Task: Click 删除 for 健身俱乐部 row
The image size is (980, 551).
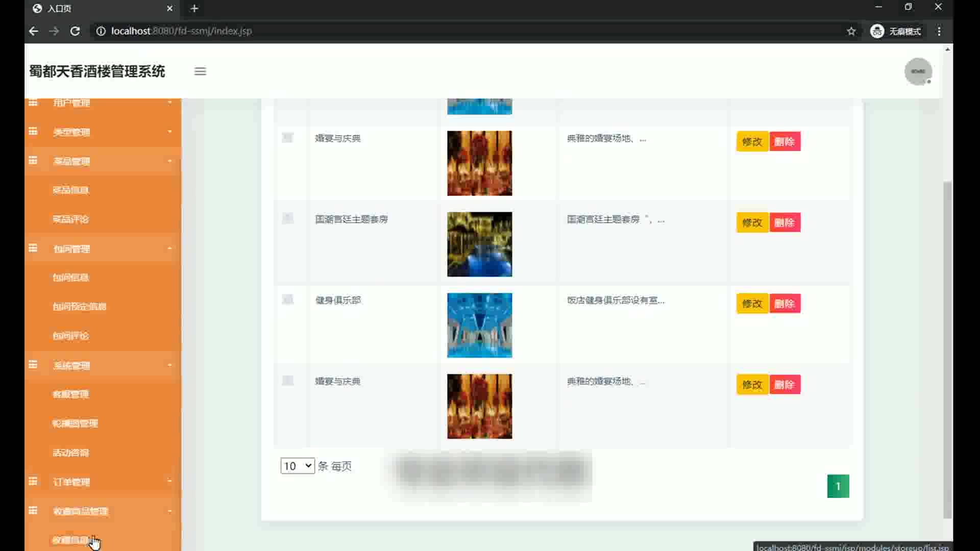Action: [x=785, y=304]
